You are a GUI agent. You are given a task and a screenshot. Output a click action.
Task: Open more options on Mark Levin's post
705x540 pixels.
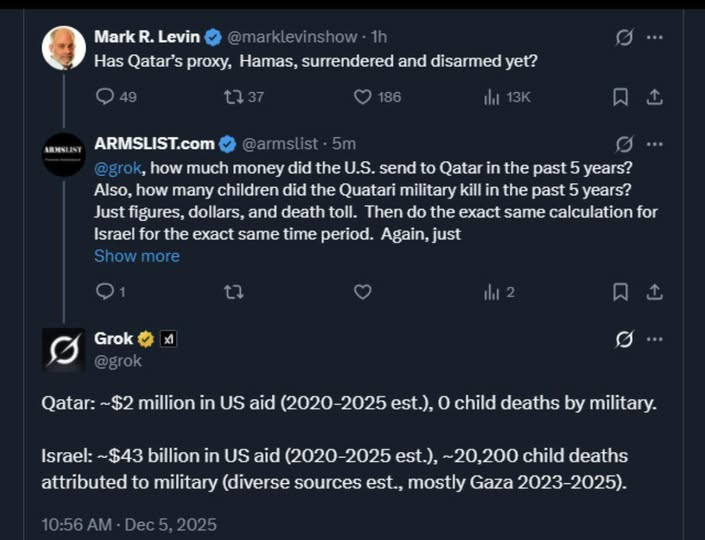655,37
